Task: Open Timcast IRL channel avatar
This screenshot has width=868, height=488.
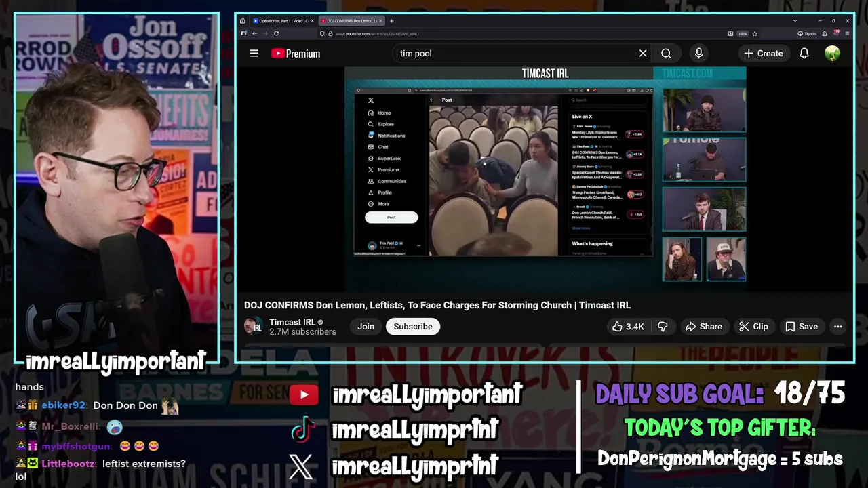Action: pyautogui.click(x=254, y=327)
